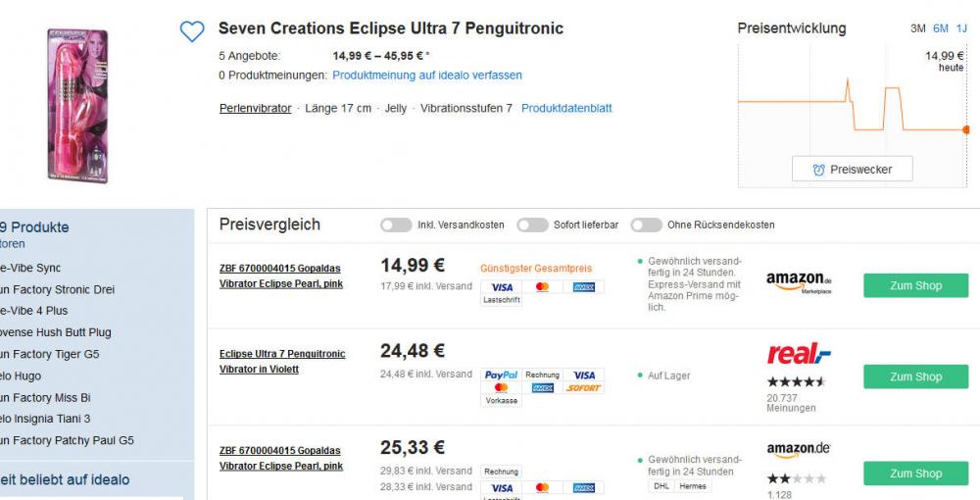Click the Amazon Marketplace logo
This screenshot has height=500, width=980.
coord(799,282)
